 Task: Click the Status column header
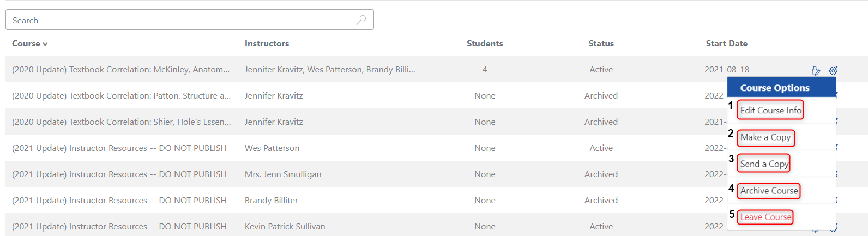click(x=601, y=44)
